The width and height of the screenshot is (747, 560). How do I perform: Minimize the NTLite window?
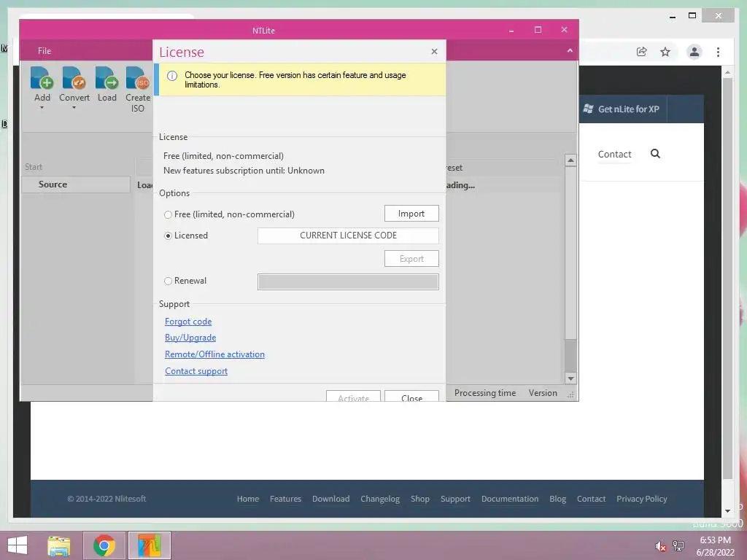(511, 30)
